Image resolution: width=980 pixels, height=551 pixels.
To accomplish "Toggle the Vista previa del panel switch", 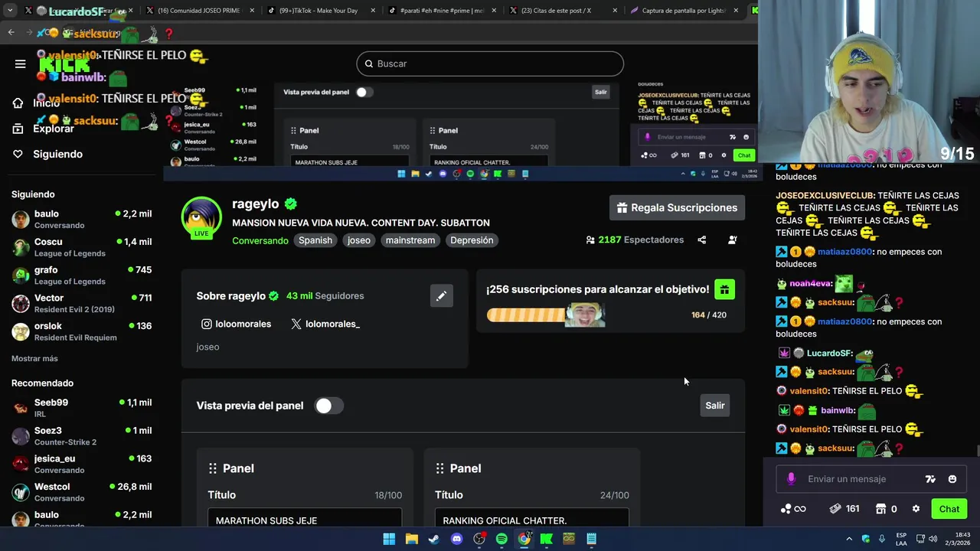I will pyautogui.click(x=328, y=406).
